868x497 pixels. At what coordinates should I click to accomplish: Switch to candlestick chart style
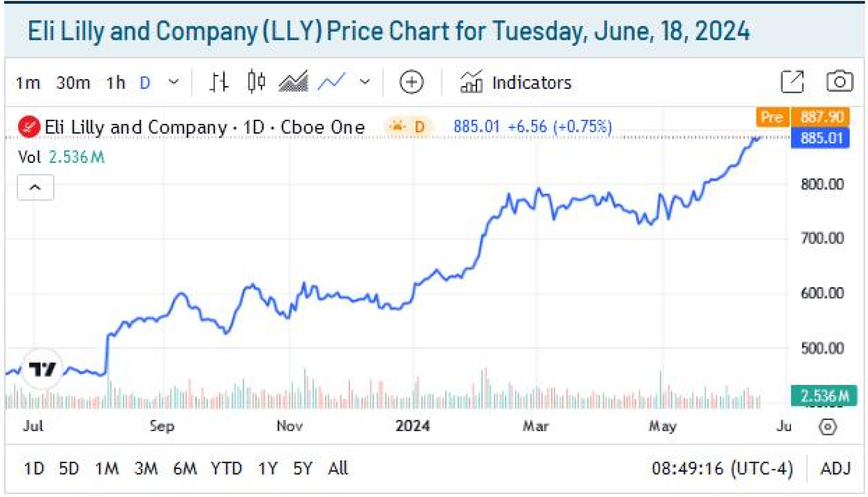[x=256, y=82]
